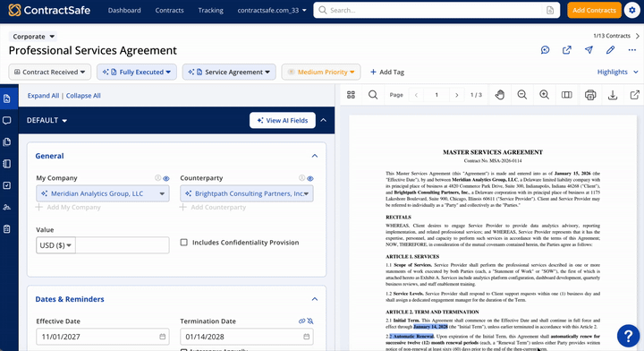Click the Add Contracts button
644x351 pixels.
pos(594,10)
